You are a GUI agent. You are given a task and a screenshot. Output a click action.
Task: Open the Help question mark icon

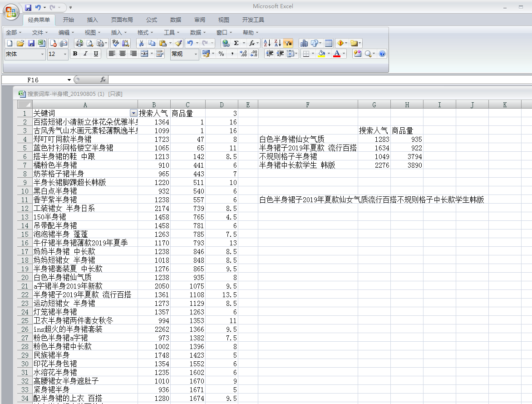pyautogui.click(x=382, y=54)
